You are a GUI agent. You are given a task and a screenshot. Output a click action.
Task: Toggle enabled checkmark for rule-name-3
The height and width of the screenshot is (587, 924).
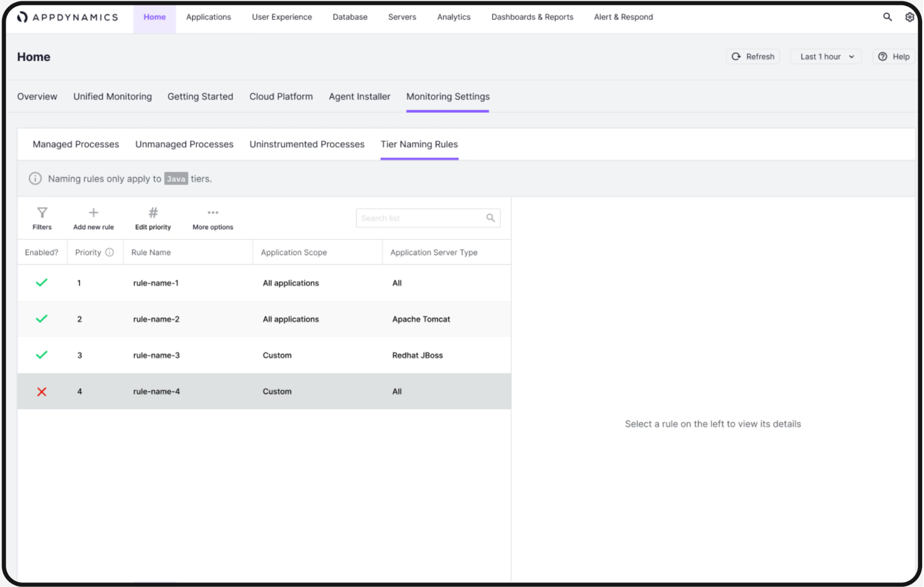tap(42, 355)
